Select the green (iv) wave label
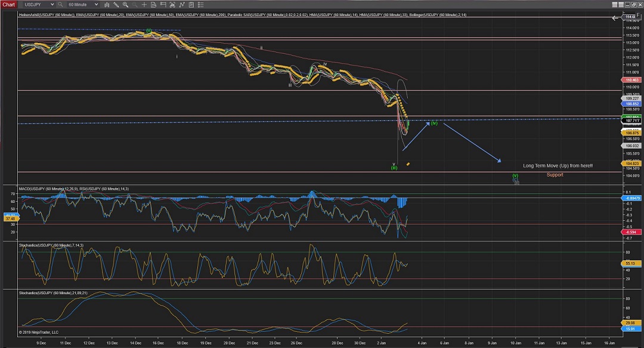This screenshot has height=348, width=644. pos(434,123)
